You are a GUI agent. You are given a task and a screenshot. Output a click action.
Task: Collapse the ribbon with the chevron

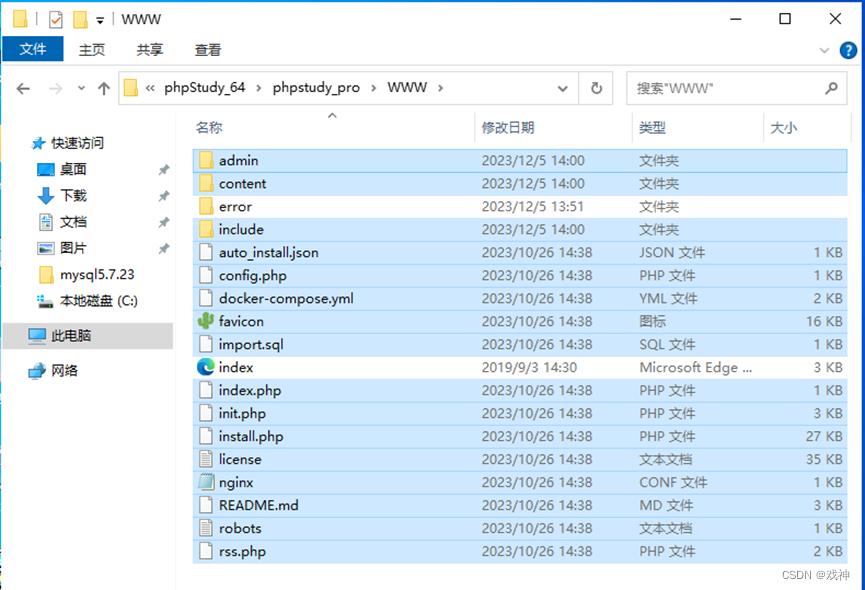coord(825,50)
